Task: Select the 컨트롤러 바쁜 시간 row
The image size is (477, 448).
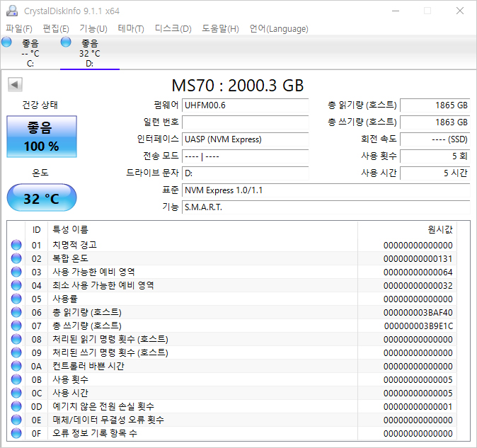Action: click(x=232, y=366)
